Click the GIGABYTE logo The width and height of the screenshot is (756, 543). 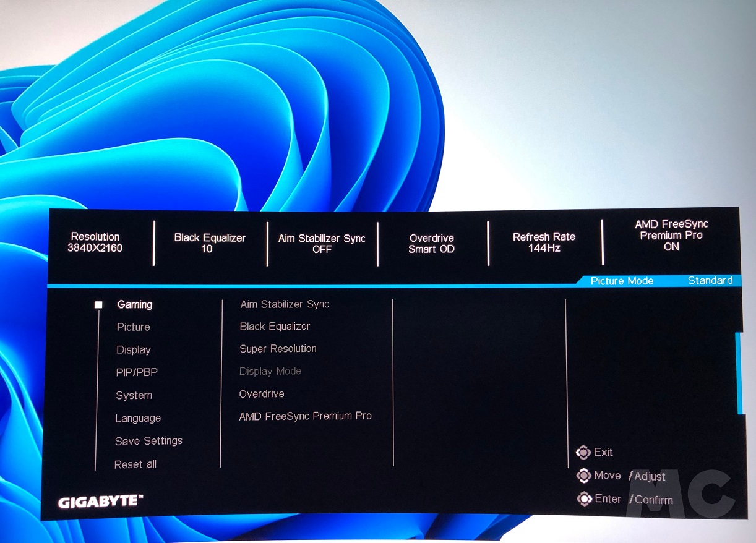[x=101, y=501]
